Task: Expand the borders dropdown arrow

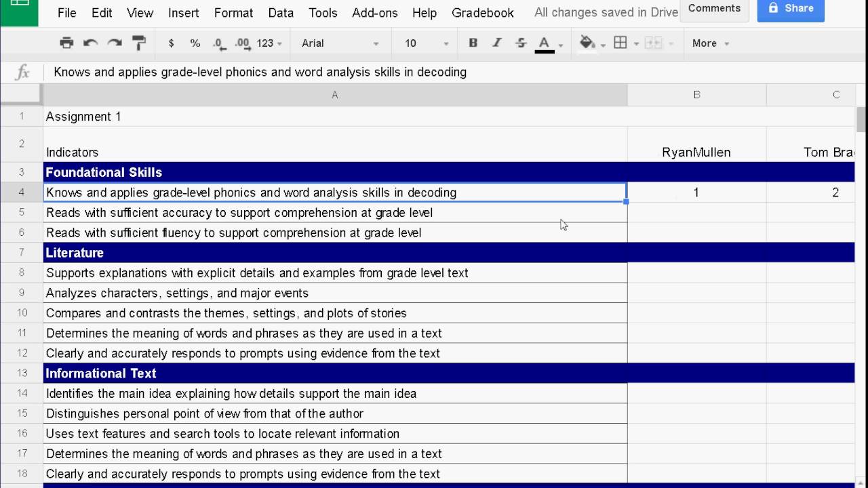Action: pos(636,43)
